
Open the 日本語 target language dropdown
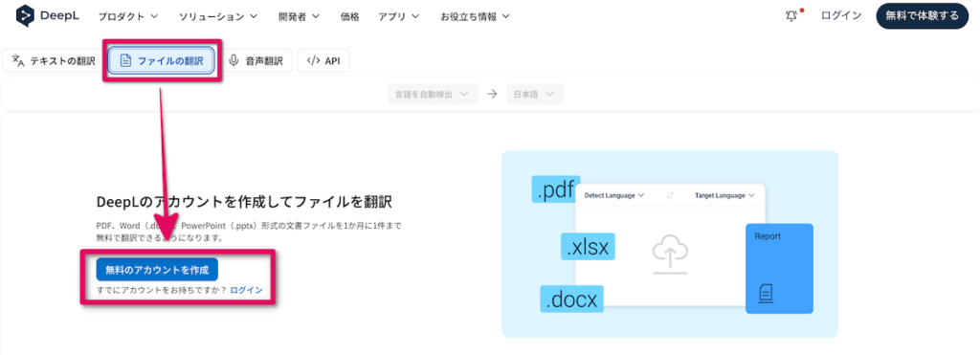tap(535, 94)
